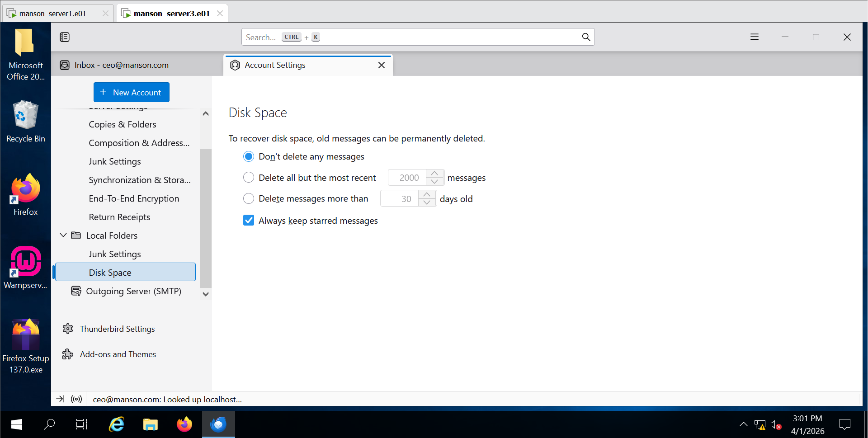
Task: Click the sidebar scroll down arrow
Action: tap(206, 294)
